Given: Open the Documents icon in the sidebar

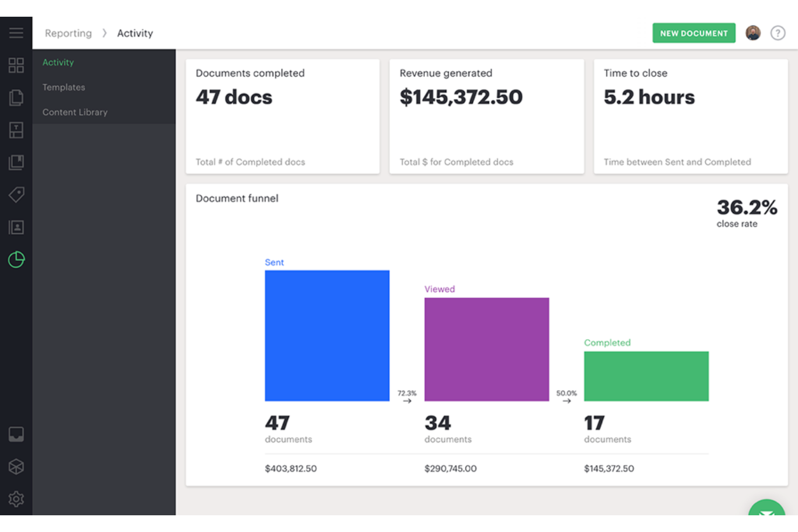Looking at the screenshot, I should coord(16,98).
